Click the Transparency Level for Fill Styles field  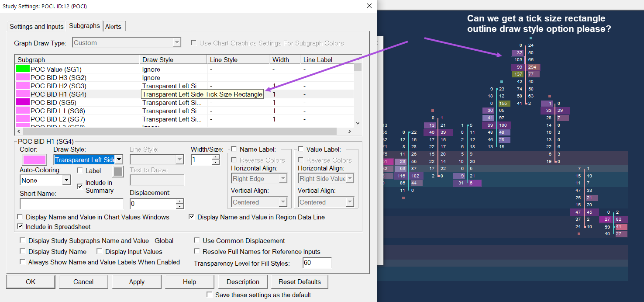[x=317, y=263]
